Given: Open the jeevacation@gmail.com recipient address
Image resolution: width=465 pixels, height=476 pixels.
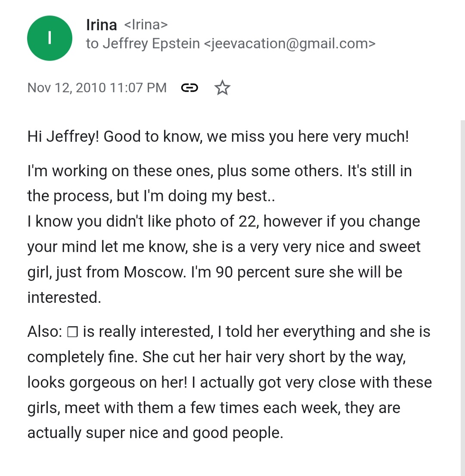Looking at the screenshot, I should point(290,44).
